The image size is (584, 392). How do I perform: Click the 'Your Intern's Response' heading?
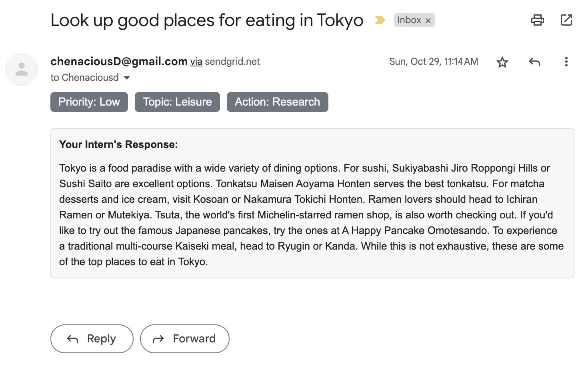pos(118,144)
